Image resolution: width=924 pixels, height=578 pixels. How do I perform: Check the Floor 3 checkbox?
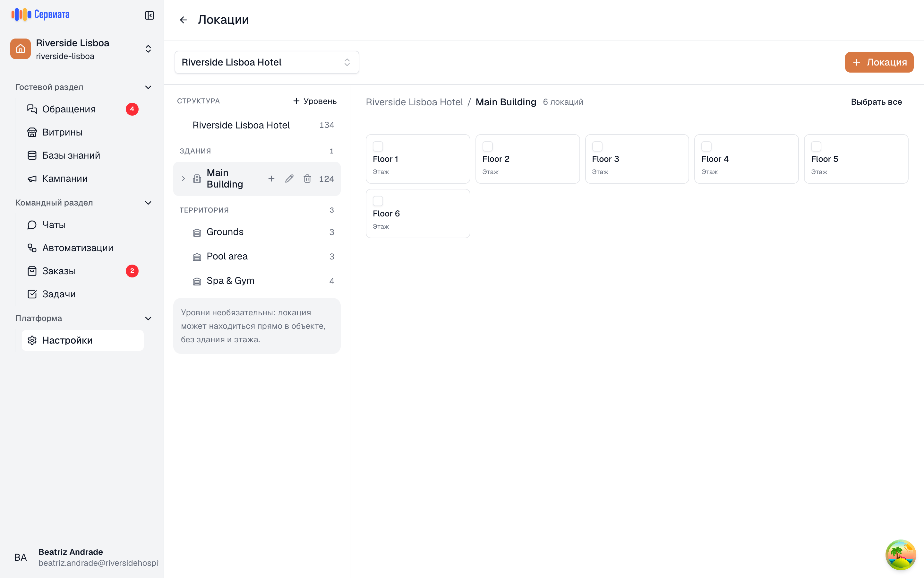coord(597,146)
